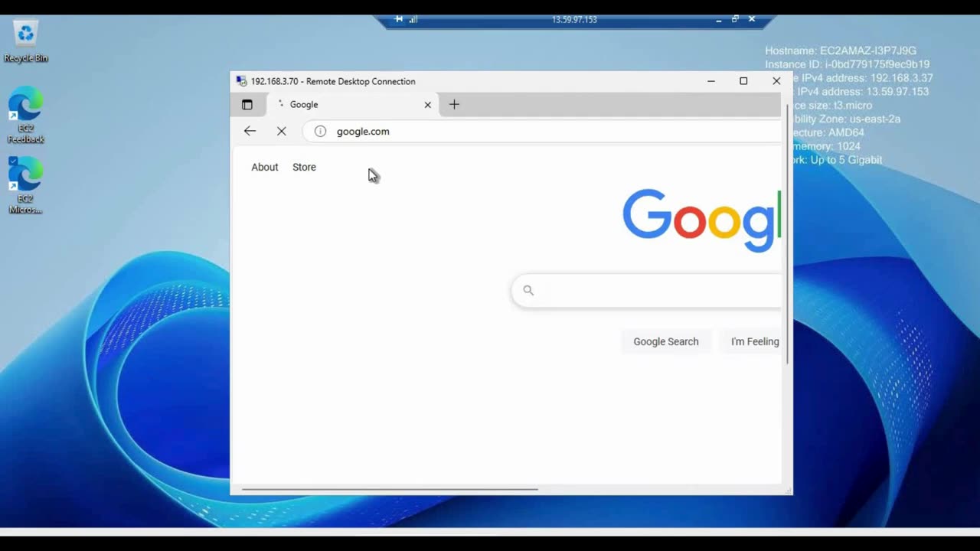Close the outer session from top connection bar
980x551 pixels.
pyautogui.click(x=752, y=19)
